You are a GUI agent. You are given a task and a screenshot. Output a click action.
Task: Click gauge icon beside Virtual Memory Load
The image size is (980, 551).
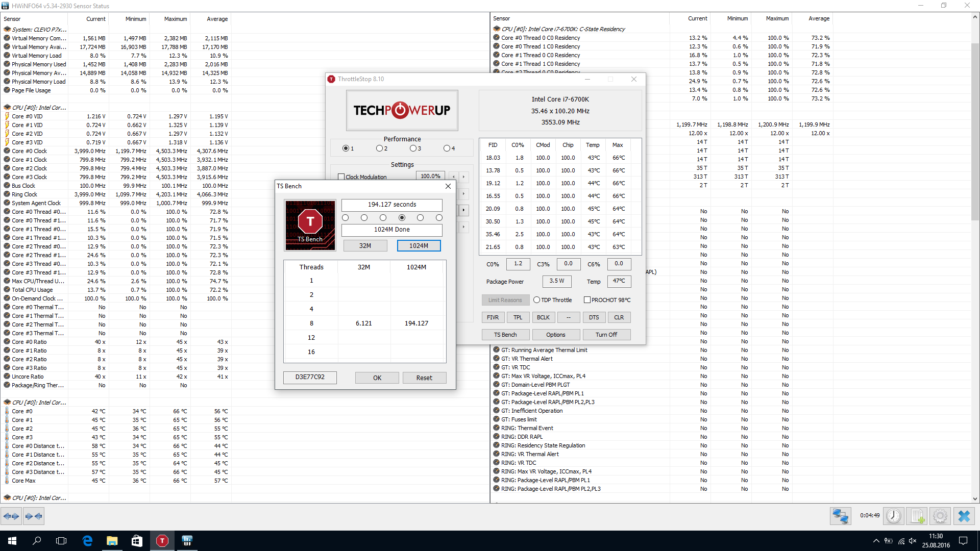pyautogui.click(x=7, y=56)
